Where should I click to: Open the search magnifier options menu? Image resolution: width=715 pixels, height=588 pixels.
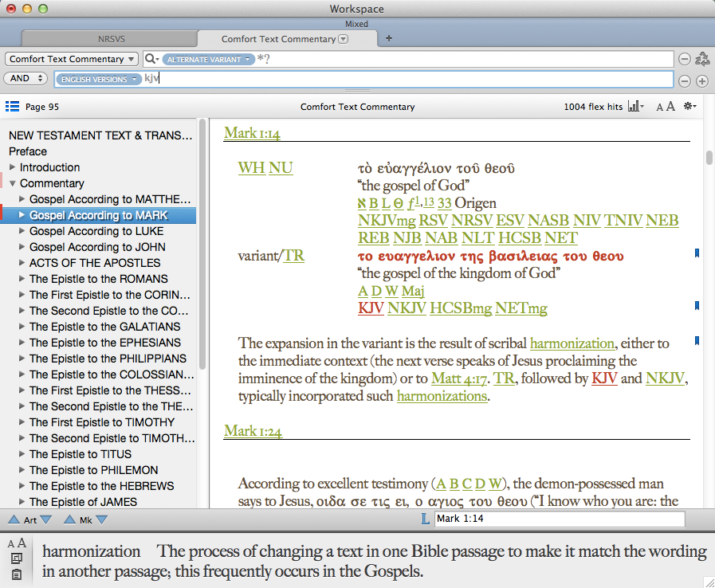(151, 59)
